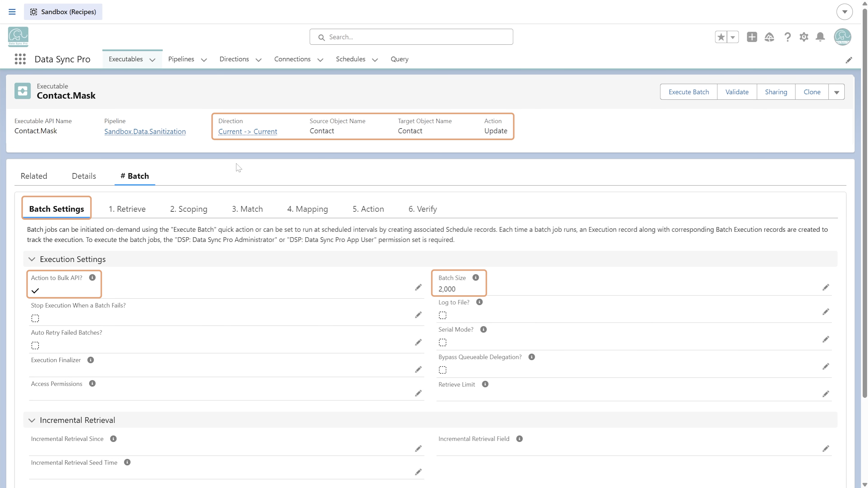868x488 pixels.
Task: Open the Schedules tab dropdown chevron
Action: click(x=375, y=60)
